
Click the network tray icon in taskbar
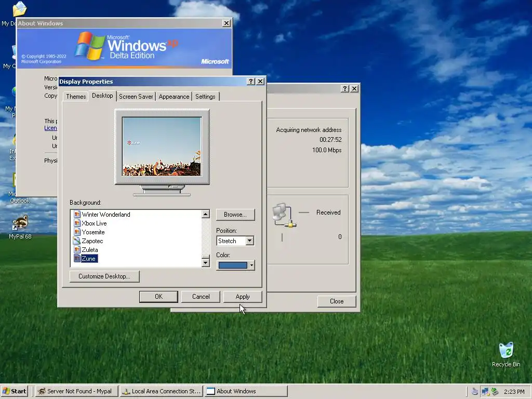coord(485,392)
